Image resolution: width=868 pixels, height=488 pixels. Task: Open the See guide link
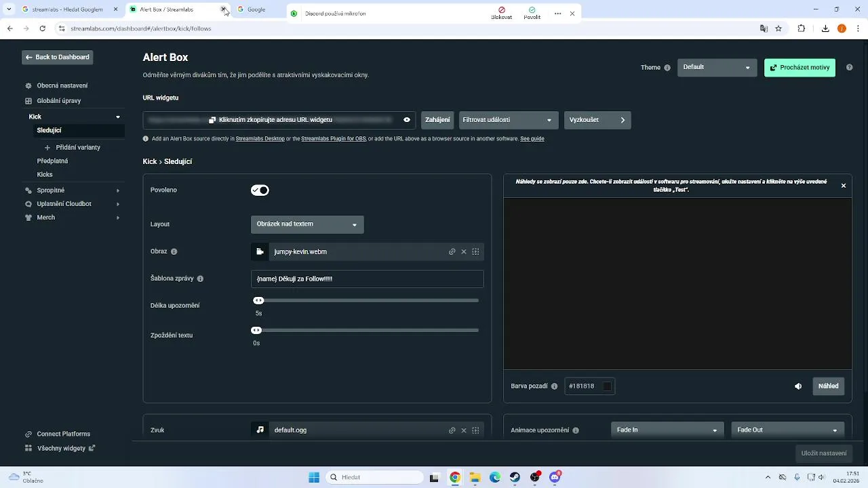pos(532,139)
